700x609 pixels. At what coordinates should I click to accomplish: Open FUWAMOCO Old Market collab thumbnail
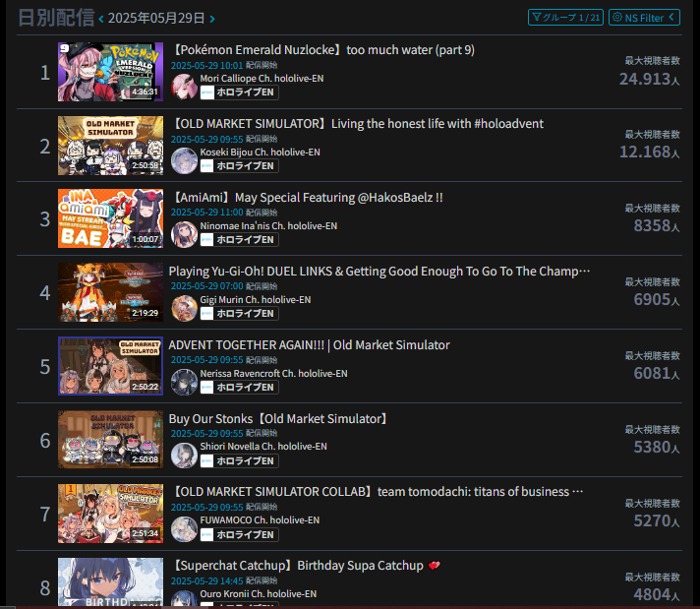(110, 514)
